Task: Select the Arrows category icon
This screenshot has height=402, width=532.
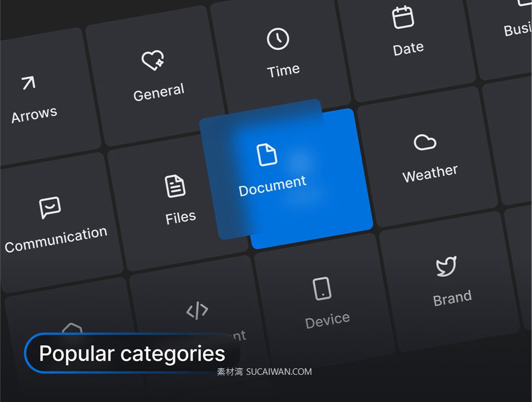Action: (x=28, y=83)
